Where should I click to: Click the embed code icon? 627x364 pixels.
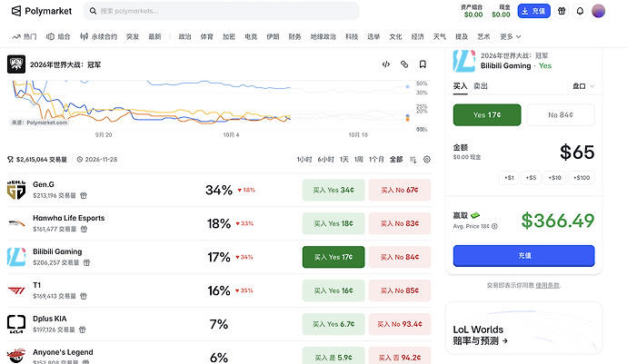point(386,64)
